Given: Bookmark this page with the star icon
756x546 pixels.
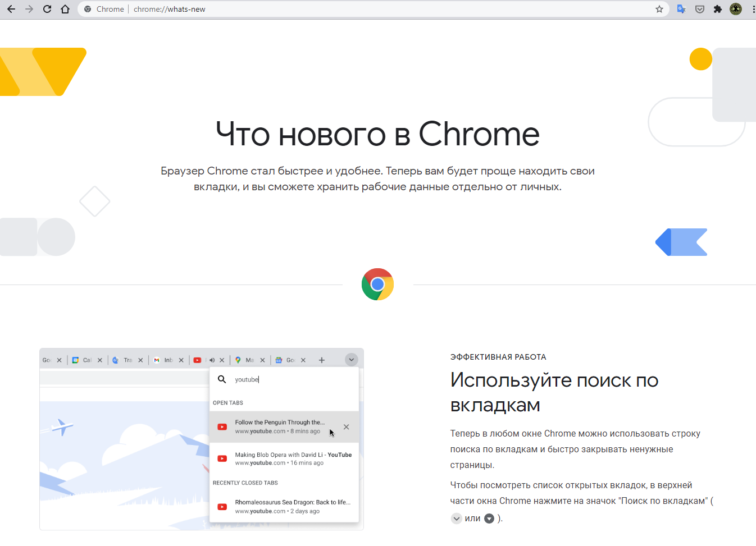Looking at the screenshot, I should (x=659, y=9).
